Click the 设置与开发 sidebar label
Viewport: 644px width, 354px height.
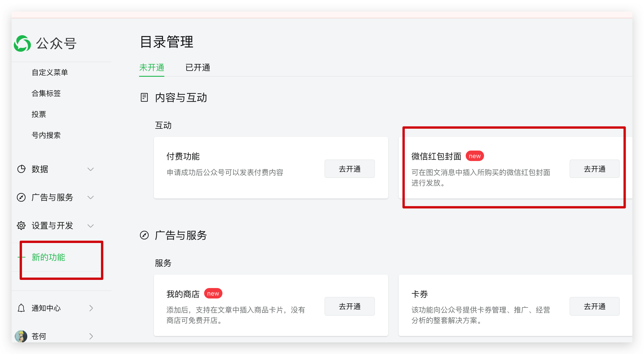coord(53,226)
